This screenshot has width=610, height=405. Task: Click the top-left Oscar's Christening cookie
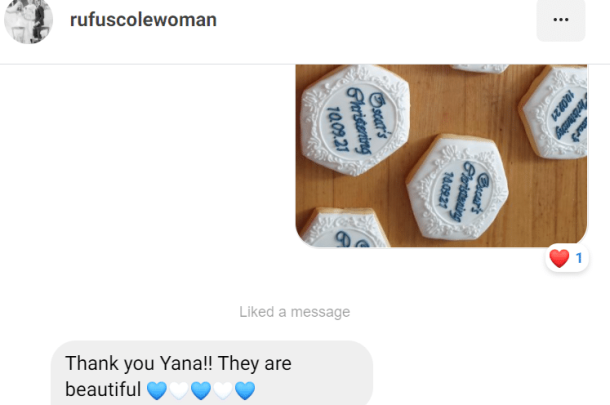(355, 120)
